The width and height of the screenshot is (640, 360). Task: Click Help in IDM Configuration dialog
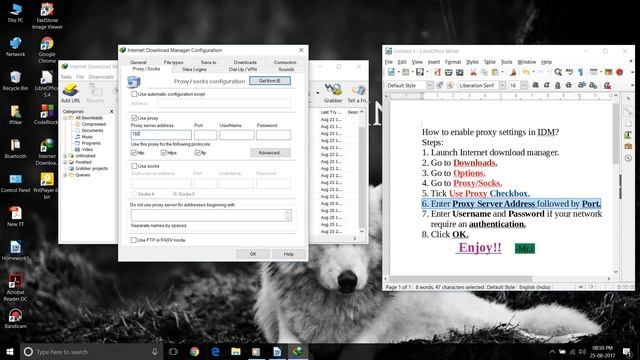(x=289, y=254)
